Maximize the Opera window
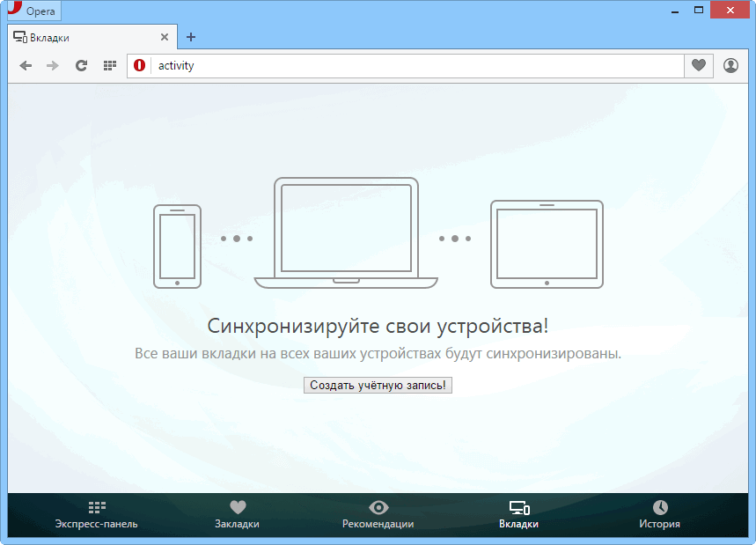This screenshot has height=545, width=756. [699, 11]
